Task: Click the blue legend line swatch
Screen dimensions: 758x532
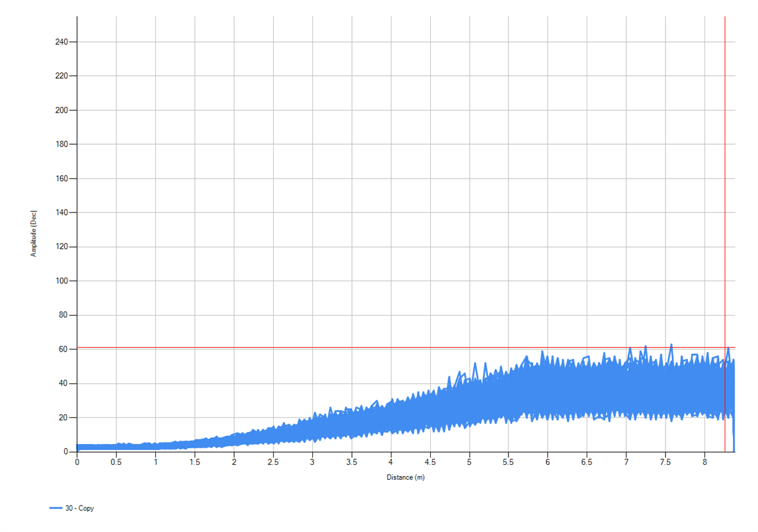Action: pyautogui.click(x=55, y=508)
